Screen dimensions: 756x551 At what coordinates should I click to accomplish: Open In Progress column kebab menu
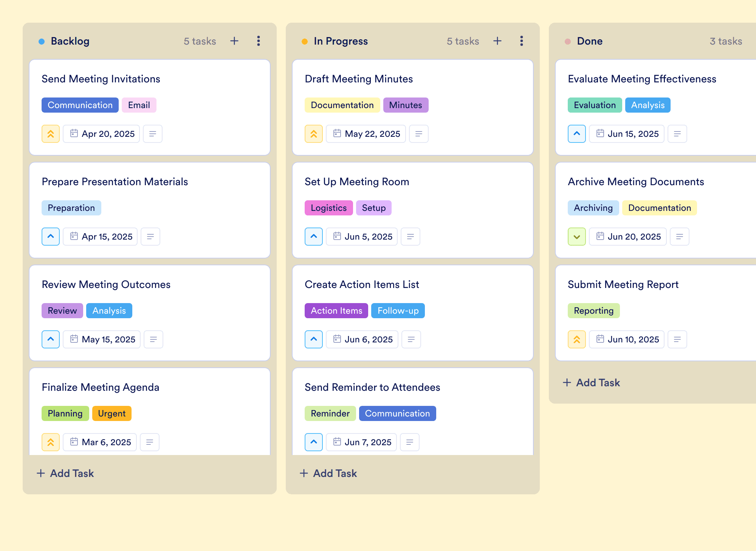(522, 41)
